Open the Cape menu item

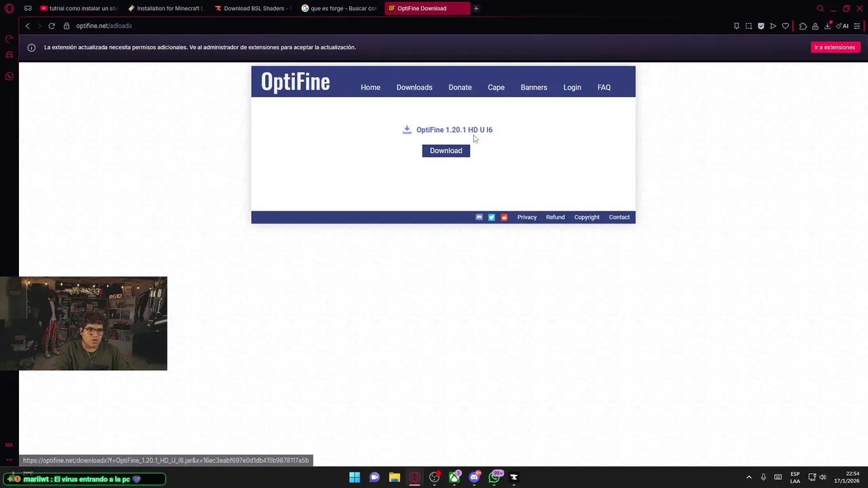coord(496,87)
